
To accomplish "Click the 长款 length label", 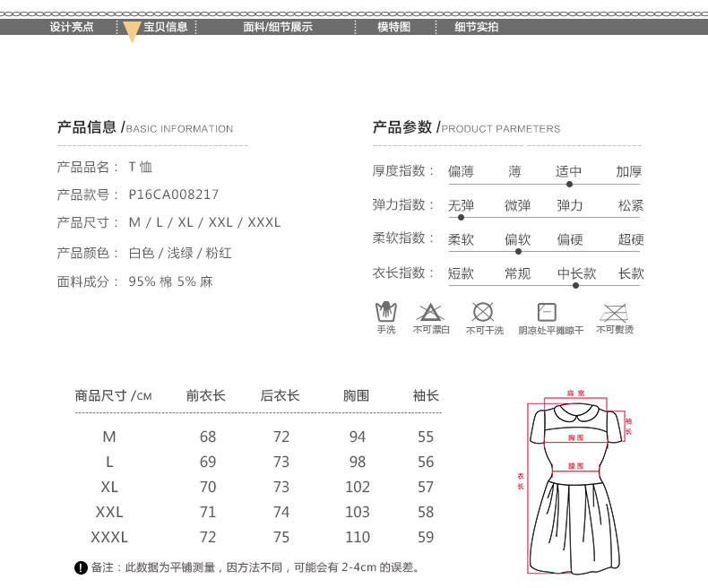I will [x=631, y=273].
